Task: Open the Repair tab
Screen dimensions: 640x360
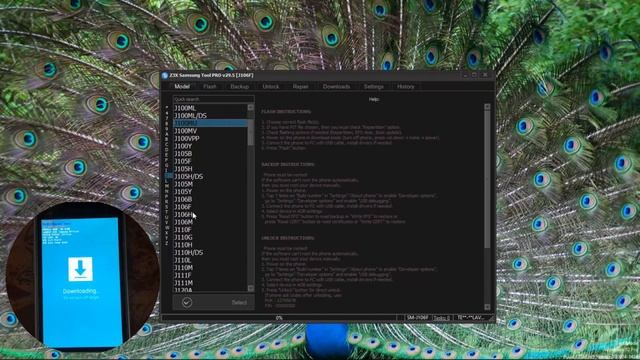Action: 300,87
